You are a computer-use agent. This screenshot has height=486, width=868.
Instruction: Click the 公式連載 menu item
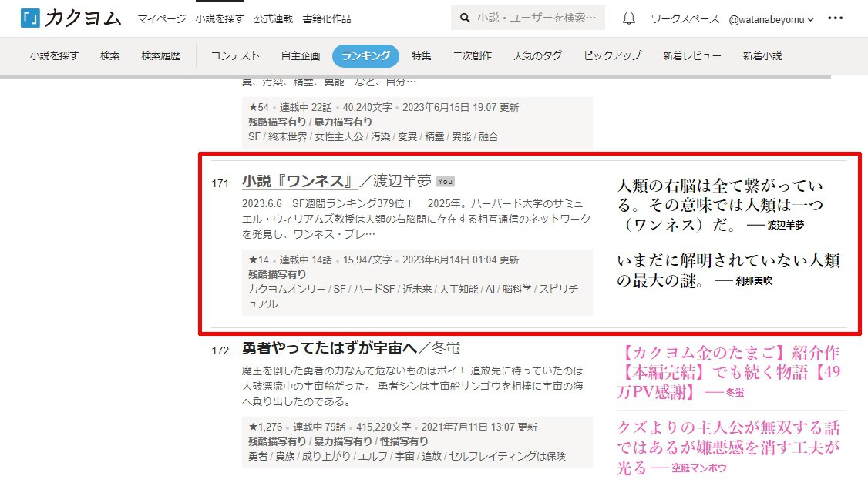[x=272, y=18]
